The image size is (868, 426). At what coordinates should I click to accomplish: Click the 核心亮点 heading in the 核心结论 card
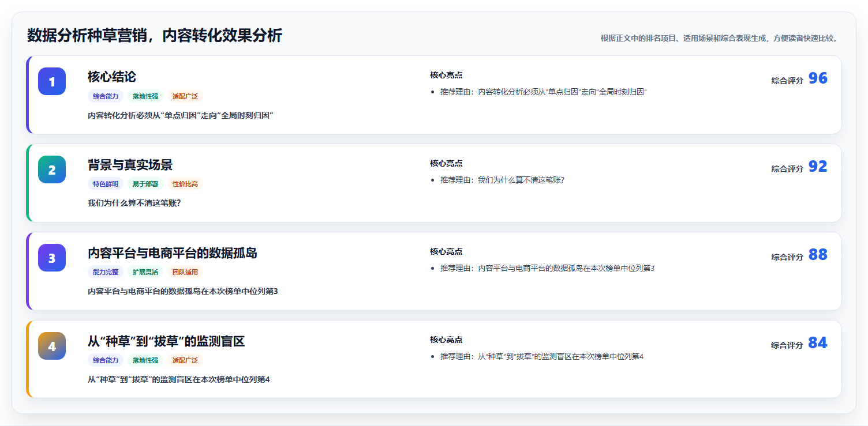(x=446, y=76)
